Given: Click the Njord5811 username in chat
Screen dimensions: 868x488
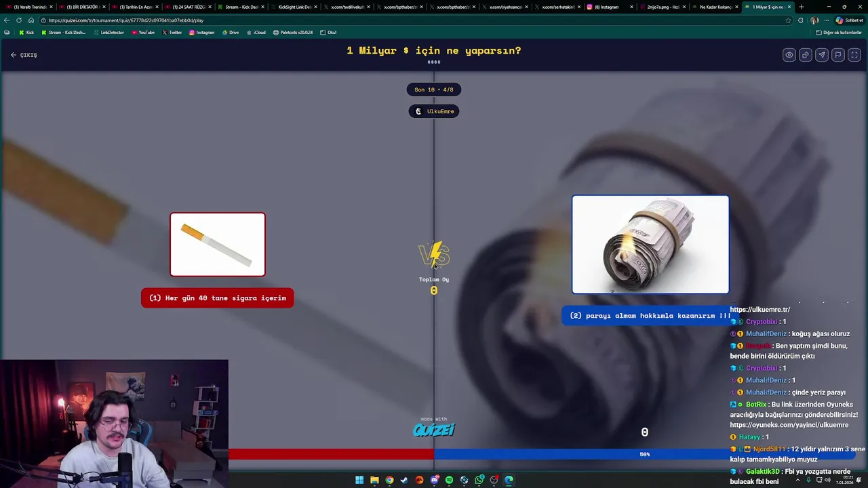Looking at the screenshot, I should 770,449.
